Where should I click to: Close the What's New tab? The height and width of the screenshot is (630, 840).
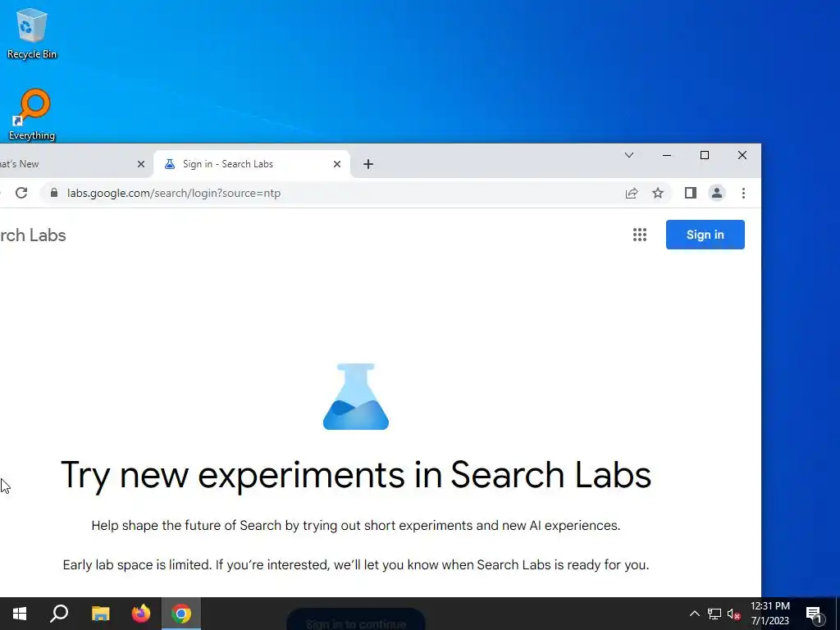coord(141,164)
